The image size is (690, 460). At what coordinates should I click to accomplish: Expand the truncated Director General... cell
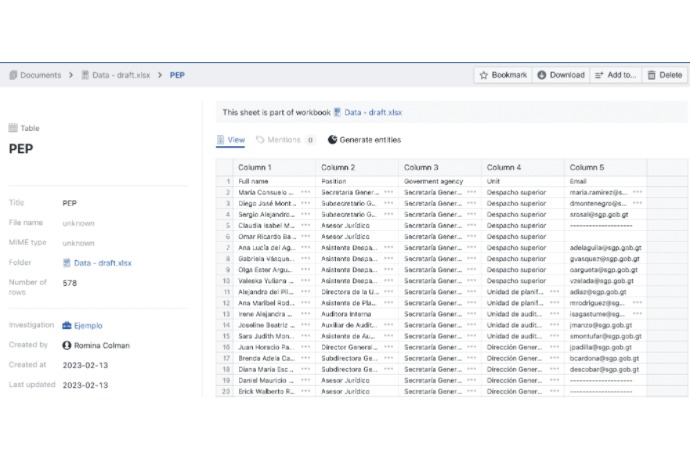[389, 347]
